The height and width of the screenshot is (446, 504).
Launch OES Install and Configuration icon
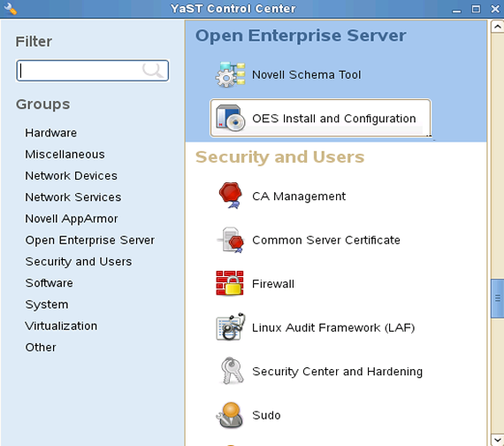pos(230,118)
